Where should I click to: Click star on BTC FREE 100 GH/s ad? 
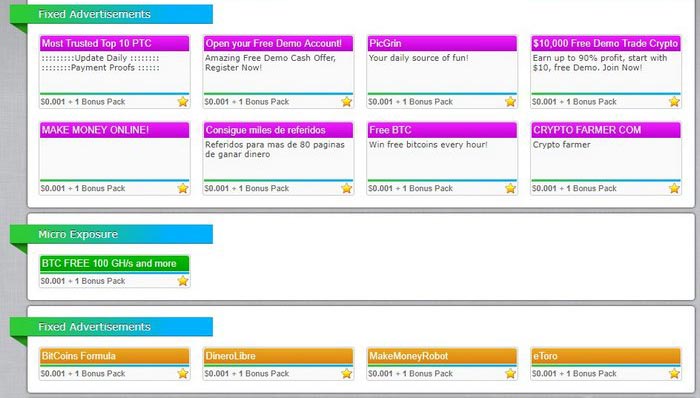click(x=183, y=281)
